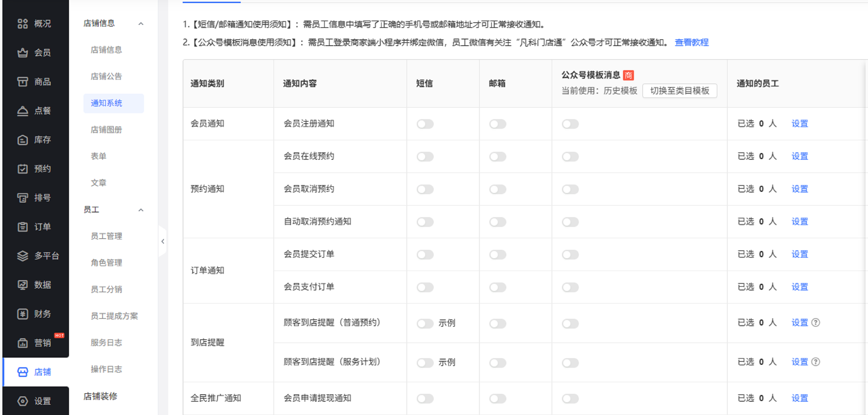
Task: Click help icon beside 顾客到店提醒（普通预约）设置
Action: [816, 323]
